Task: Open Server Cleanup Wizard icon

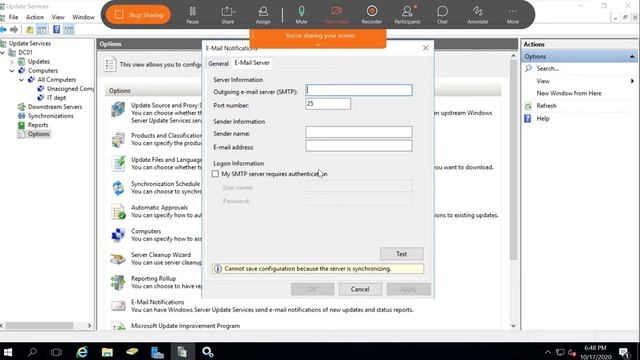Action: 118,259
